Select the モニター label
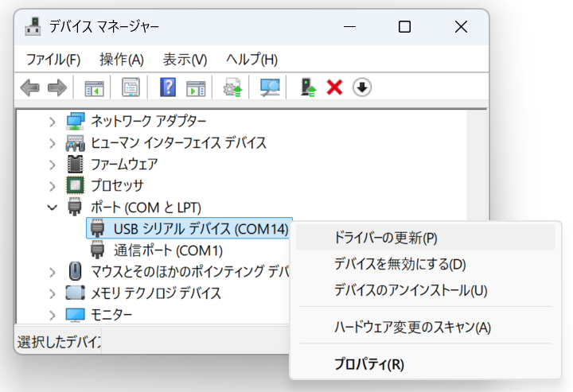 point(111,315)
